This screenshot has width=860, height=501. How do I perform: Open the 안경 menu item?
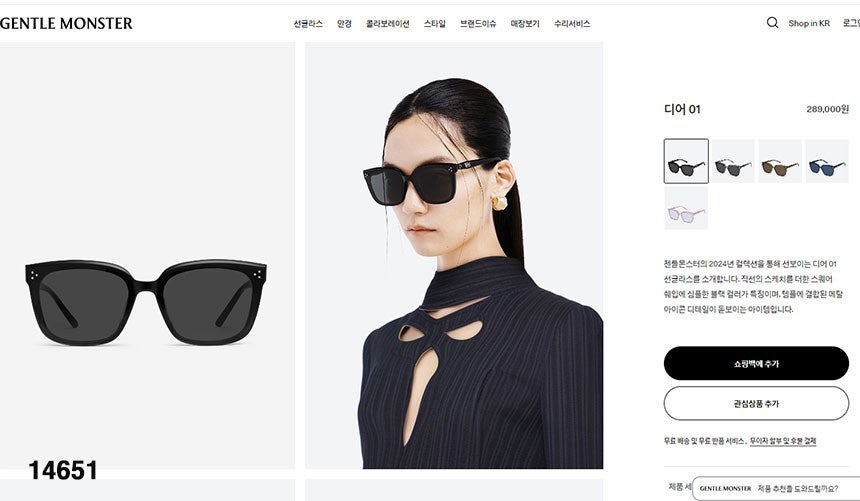click(x=344, y=24)
